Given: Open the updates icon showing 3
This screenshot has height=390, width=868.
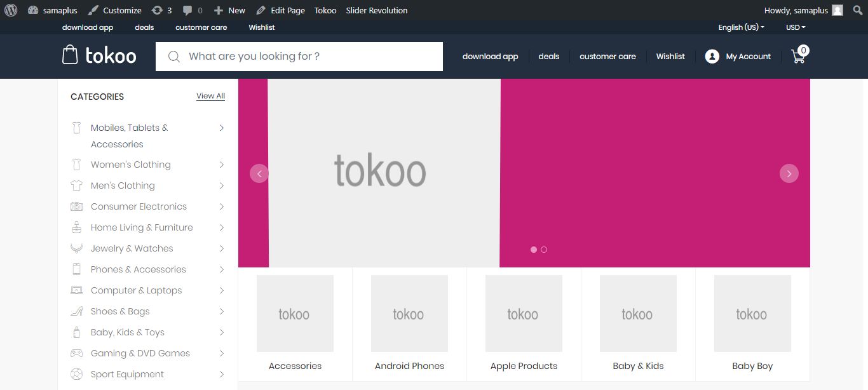Looking at the screenshot, I should pos(158,10).
